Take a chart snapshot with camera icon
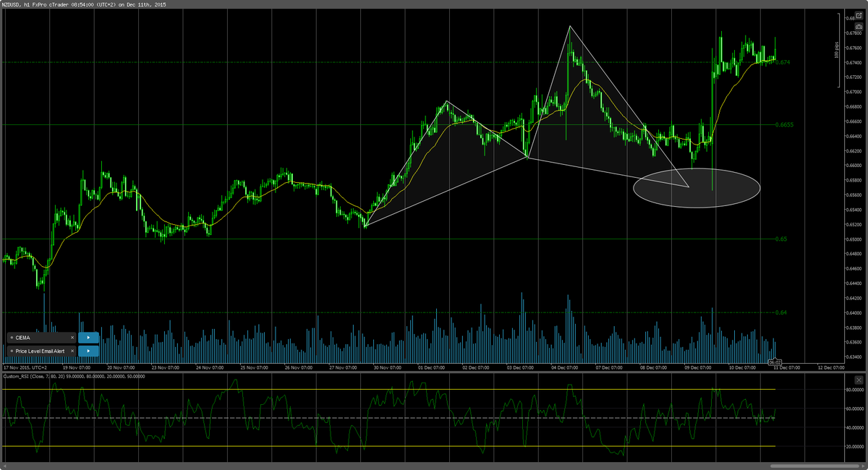The height and width of the screenshot is (470, 868). click(x=859, y=27)
